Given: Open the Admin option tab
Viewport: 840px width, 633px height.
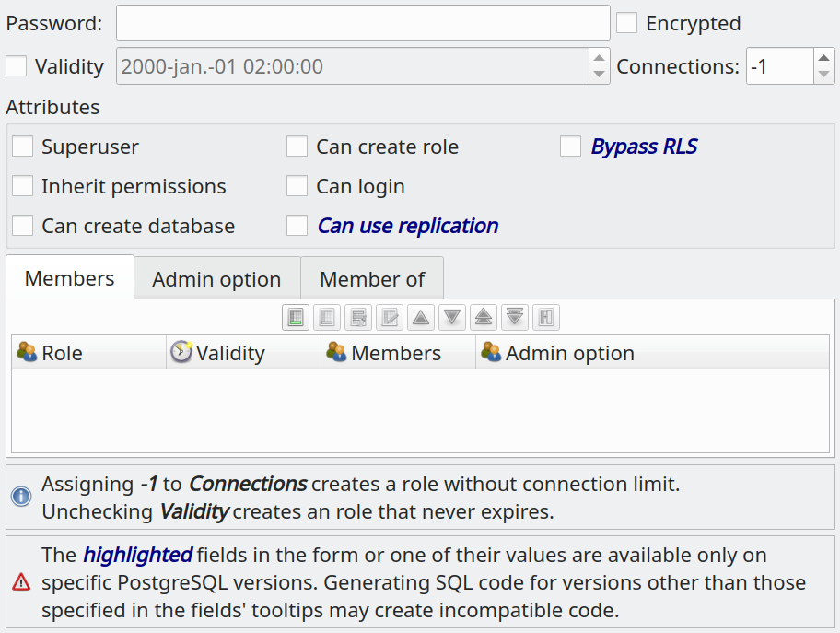Looking at the screenshot, I should coord(217,279).
